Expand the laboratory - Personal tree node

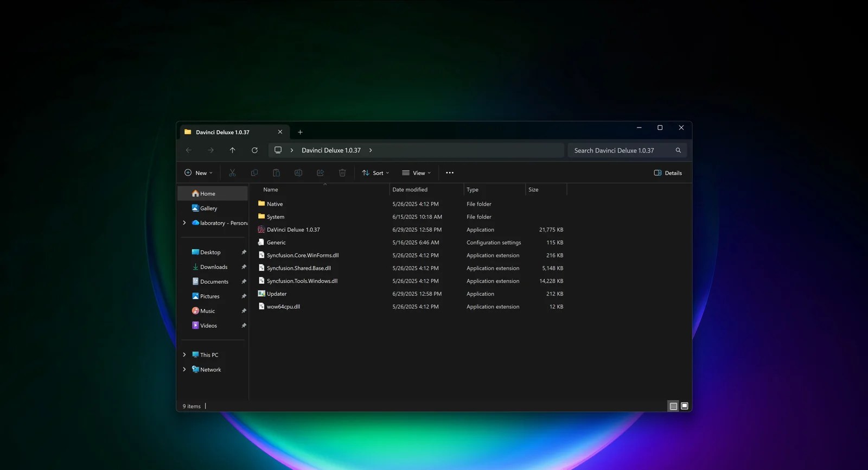[x=184, y=223]
